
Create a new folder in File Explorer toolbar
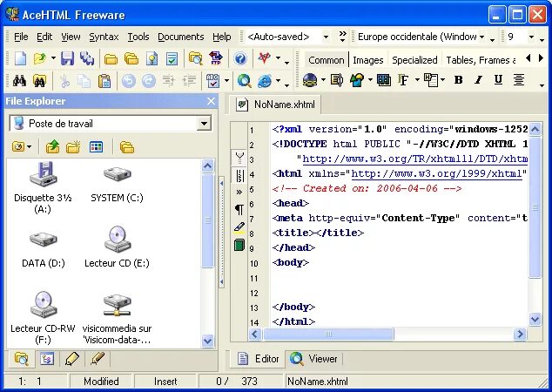(73, 146)
